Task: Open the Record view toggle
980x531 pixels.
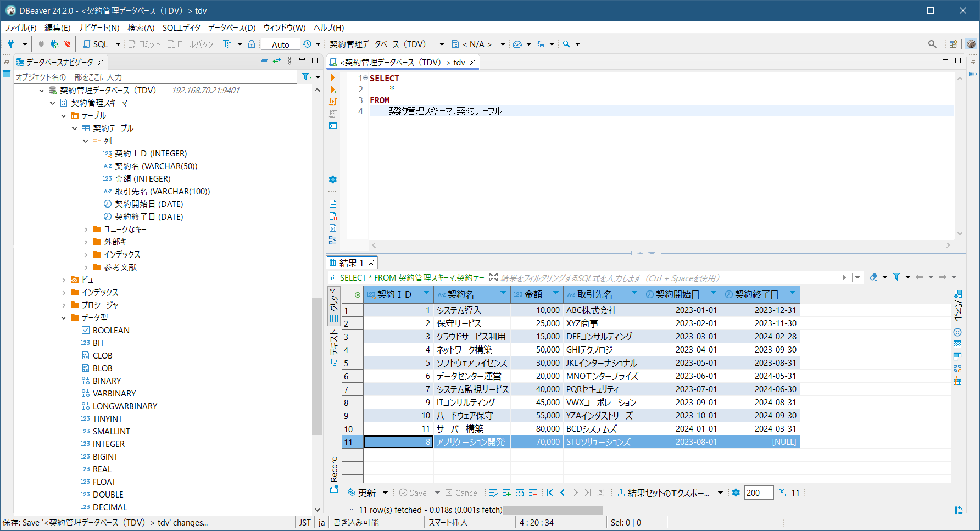Action: click(x=334, y=474)
